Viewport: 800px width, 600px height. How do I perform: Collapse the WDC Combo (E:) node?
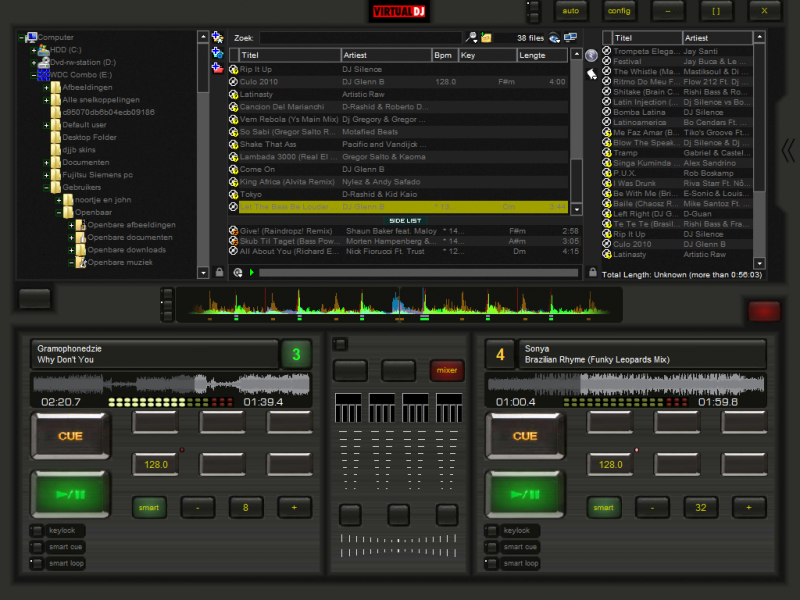pos(34,75)
